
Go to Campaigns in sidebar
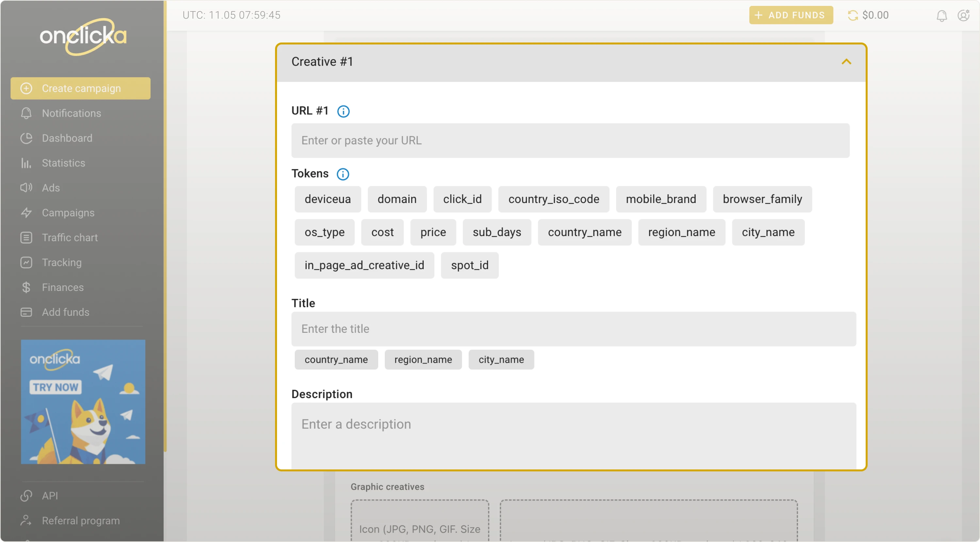(x=68, y=213)
